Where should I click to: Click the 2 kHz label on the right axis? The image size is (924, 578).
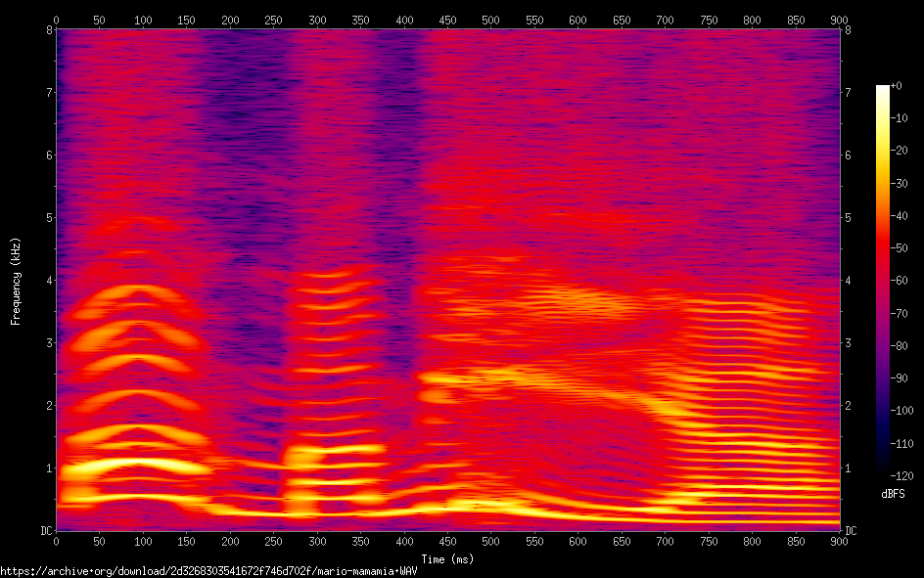point(848,405)
